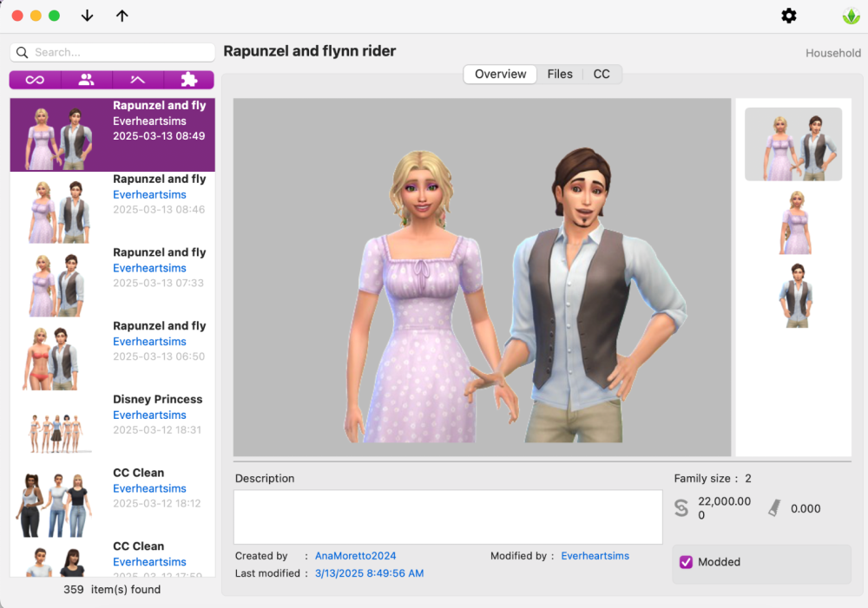
Task: Select the Overview tab
Action: pyautogui.click(x=500, y=74)
